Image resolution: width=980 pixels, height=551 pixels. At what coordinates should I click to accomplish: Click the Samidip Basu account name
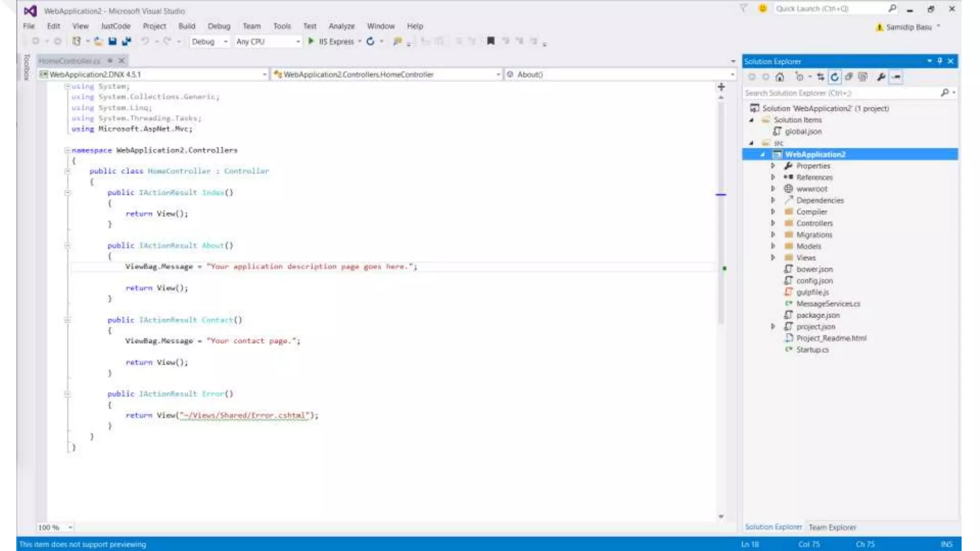[908, 27]
